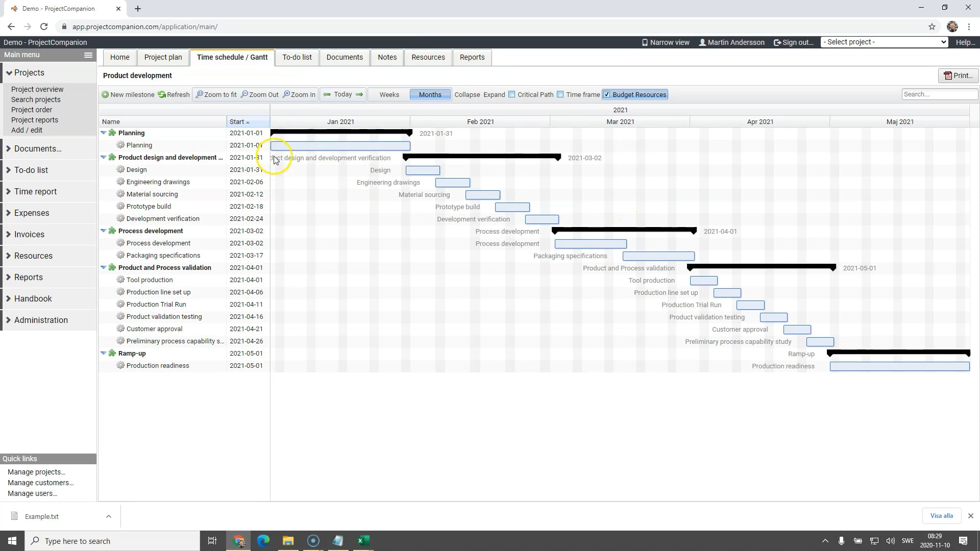980x551 pixels.
Task: Click Sign out in the header
Action: tap(794, 42)
